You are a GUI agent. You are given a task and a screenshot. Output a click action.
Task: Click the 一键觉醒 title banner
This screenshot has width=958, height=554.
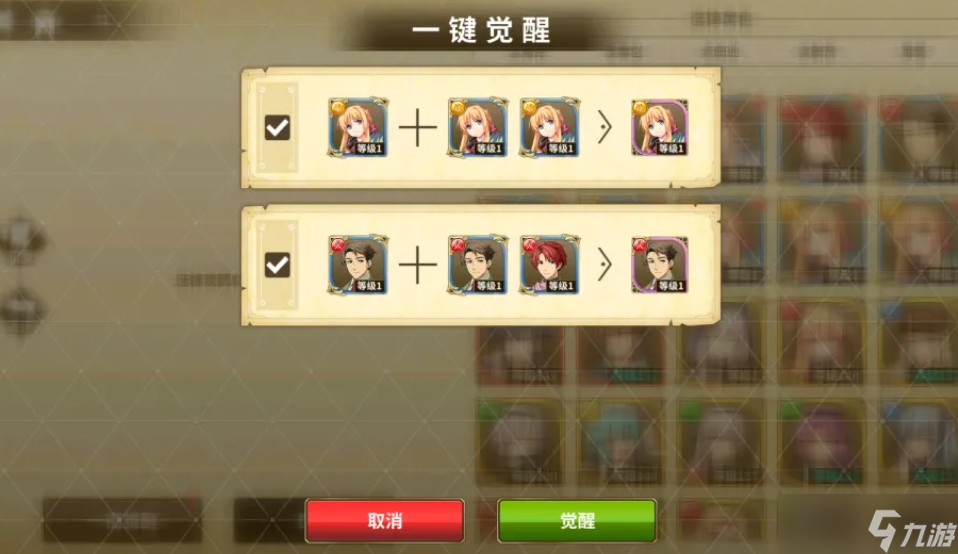pos(481,31)
